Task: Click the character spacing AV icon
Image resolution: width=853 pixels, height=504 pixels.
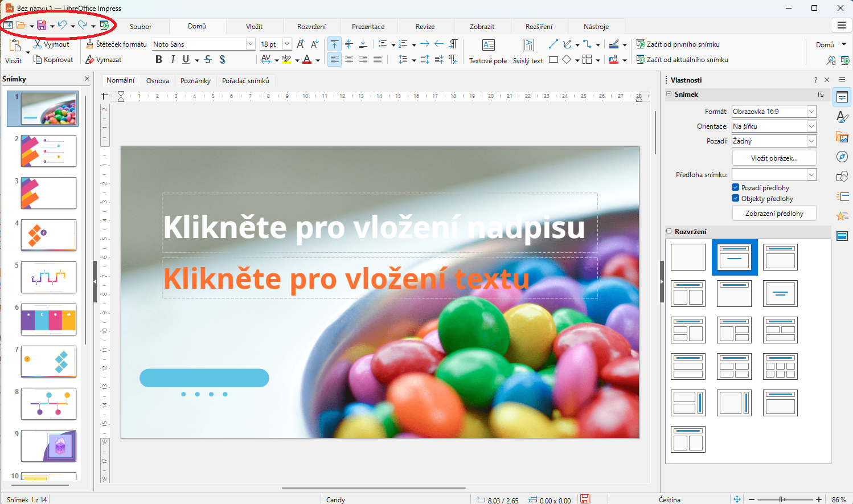Action: point(266,59)
